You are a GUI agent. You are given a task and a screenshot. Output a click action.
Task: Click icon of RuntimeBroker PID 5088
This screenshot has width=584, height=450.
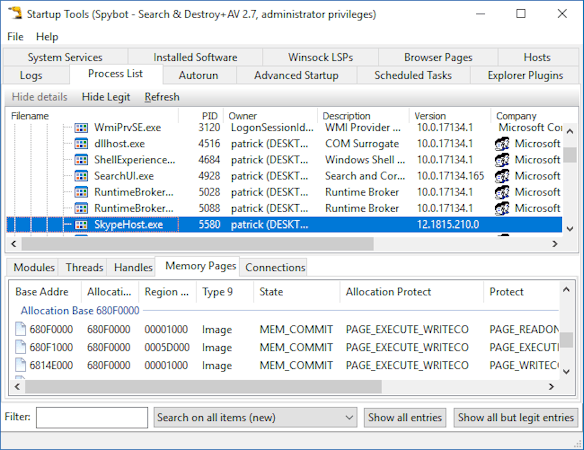click(x=81, y=208)
